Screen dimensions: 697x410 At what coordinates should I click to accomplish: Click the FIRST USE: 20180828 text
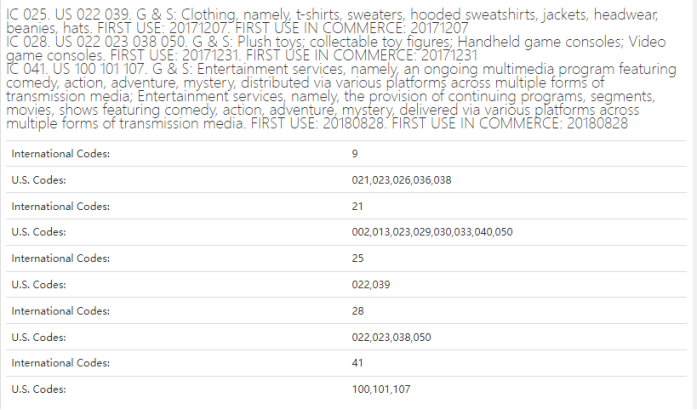(x=318, y=123)
